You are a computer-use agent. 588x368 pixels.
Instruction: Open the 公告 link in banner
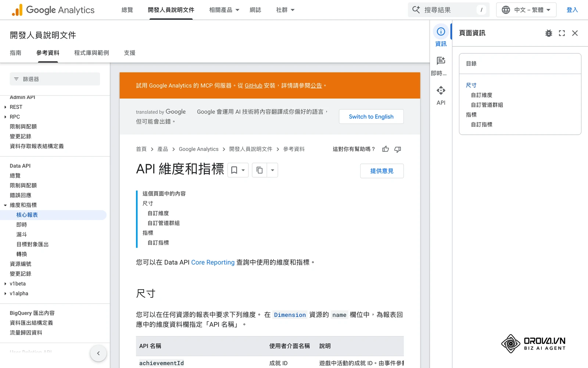316,86
